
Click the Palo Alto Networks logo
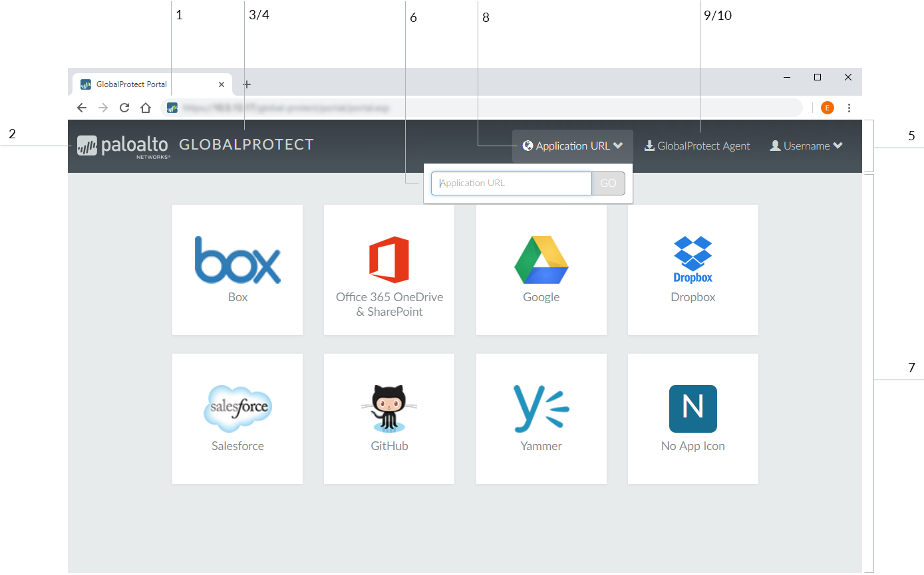point(123,146)
